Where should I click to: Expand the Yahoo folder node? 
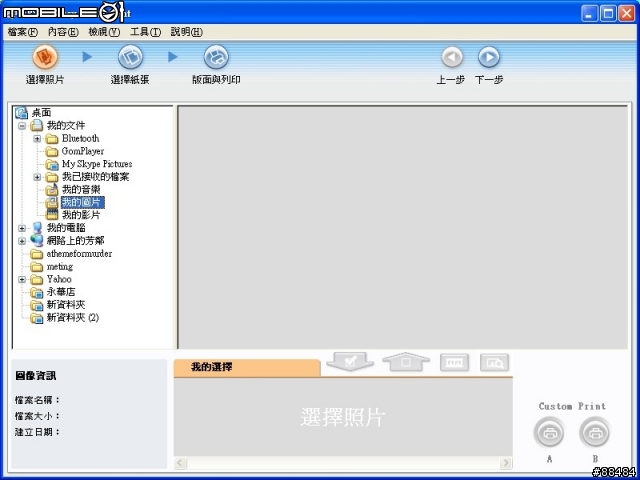(x=22, y=280)
